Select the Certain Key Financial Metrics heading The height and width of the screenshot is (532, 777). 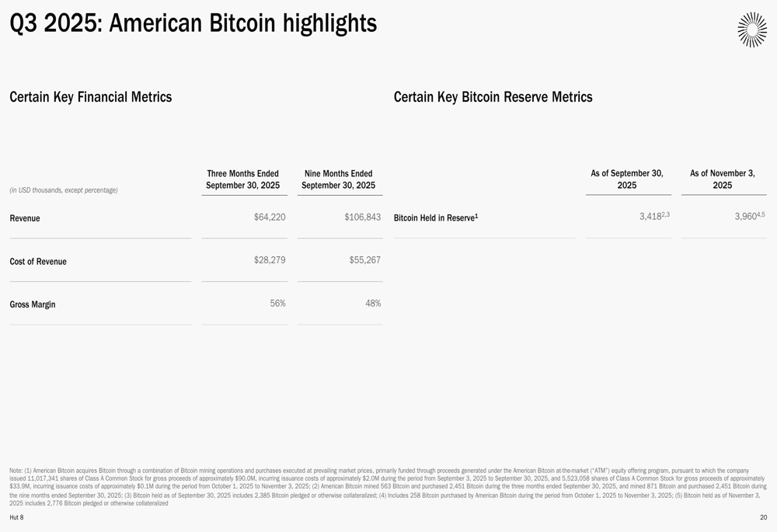coord(91,97)
